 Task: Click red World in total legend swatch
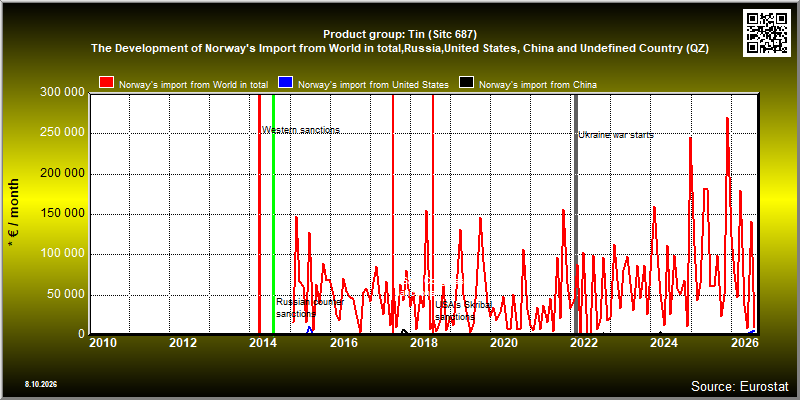pyautogui.click(x=107, y=83)
